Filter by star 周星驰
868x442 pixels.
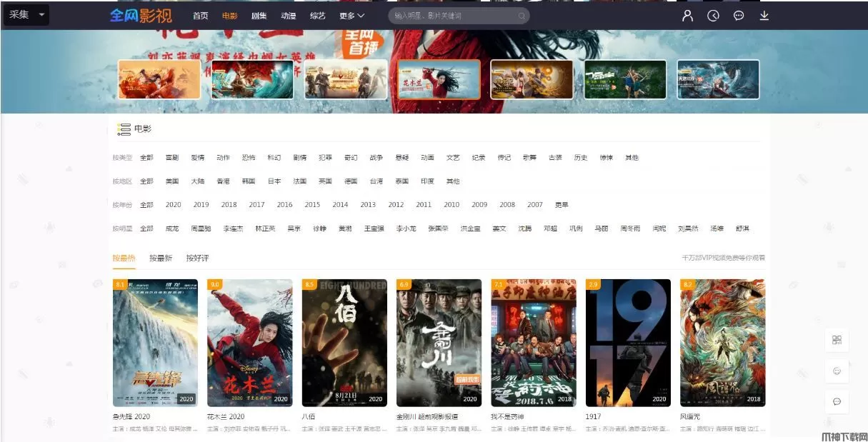pyautogui.click(x=201, y=228)
